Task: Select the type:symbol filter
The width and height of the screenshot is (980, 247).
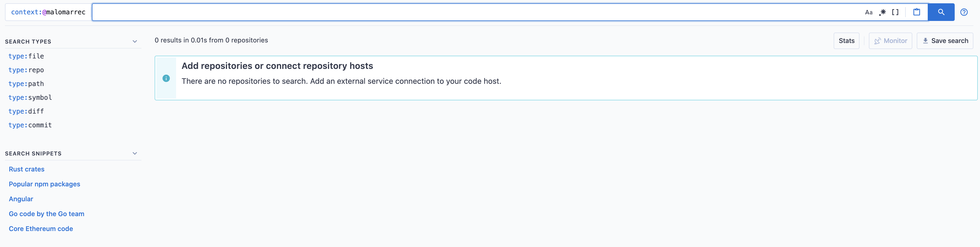Action: point(30,98)
